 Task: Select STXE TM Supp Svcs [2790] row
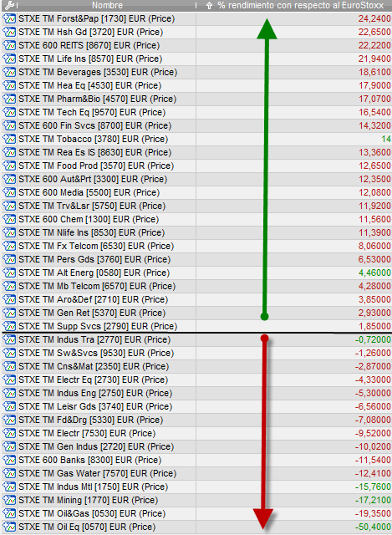(196, 326)
